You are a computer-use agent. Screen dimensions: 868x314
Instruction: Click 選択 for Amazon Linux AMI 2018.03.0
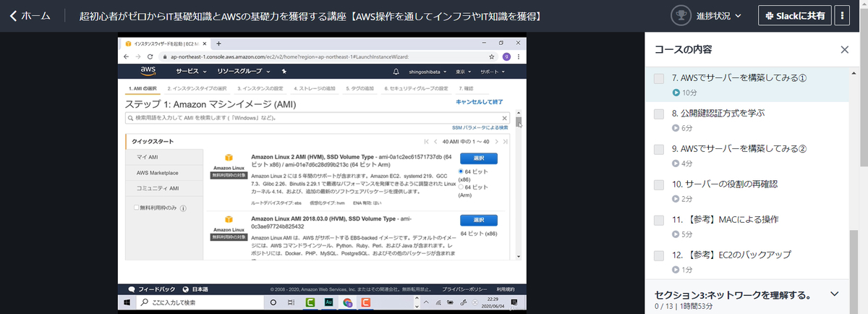coord(478,220)
